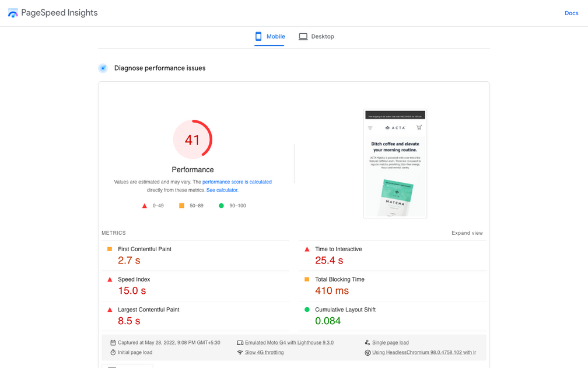Click the desktop monitor icon
Screen dimensions: 588x368
pos(303,36)
